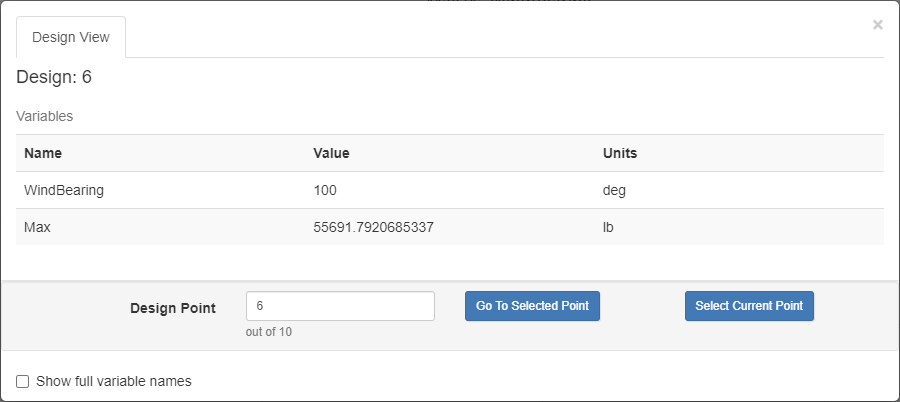Switch to the Design View tab
900x402 pixels.
[71, 37]
